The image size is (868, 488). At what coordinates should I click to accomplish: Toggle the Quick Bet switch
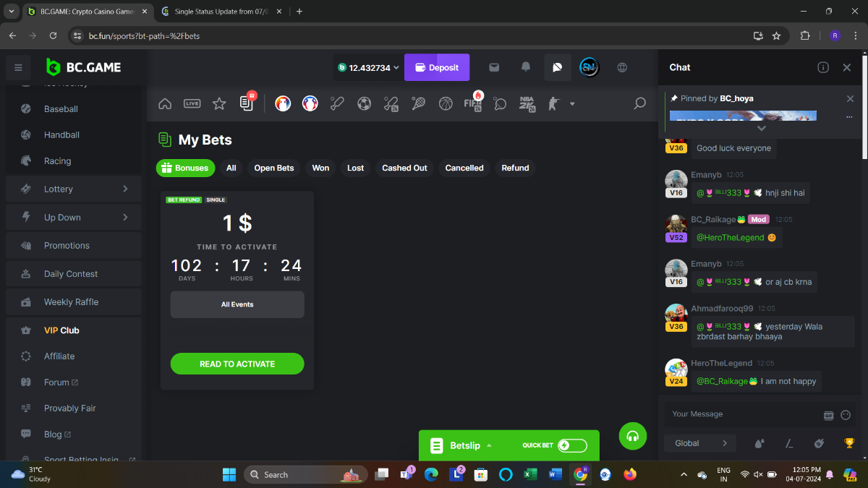[x=572, y=445]
